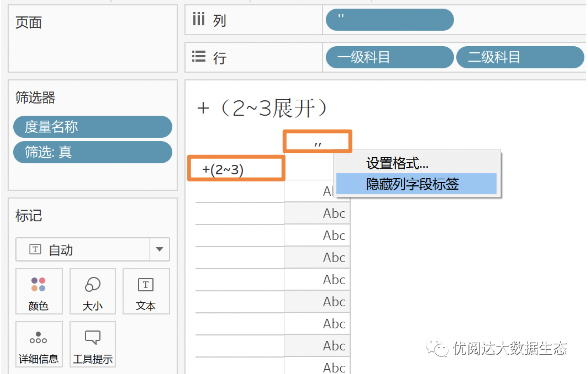The width and height of the screenshot is (588, 374).
Task: Choose 设置格式 from the context menu
Action: pyautogui.click(x=397, y=163)
